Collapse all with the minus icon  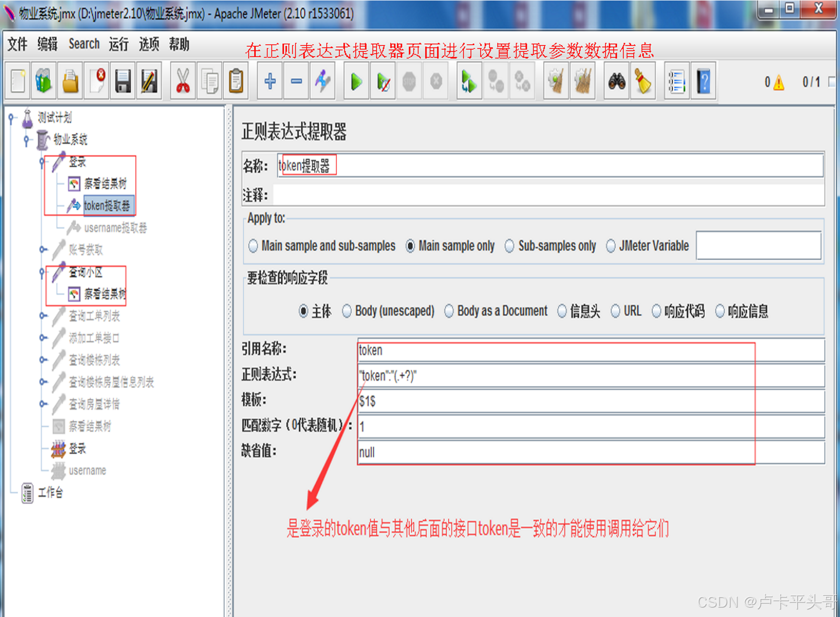pyautogui.click(x=296, y=81)
